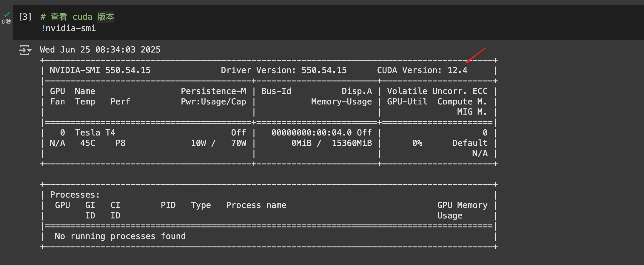Click the 'NVIDIA-SMI 550.54.15' header text
The image size is (644, 265).
(100, 70)
